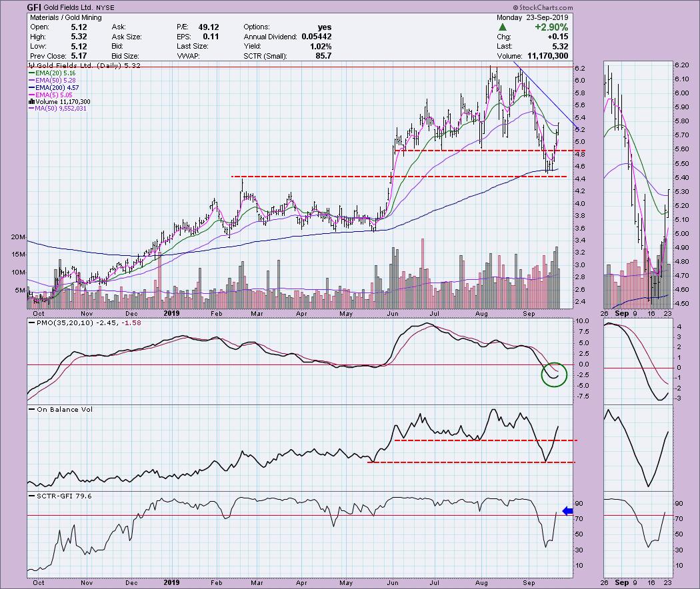Image resolution: width=700 pixels, height=589 pixels.
Task: Click the 'SCTR-GFI 79.6' panel label
Action: click(x=64, y=496)
